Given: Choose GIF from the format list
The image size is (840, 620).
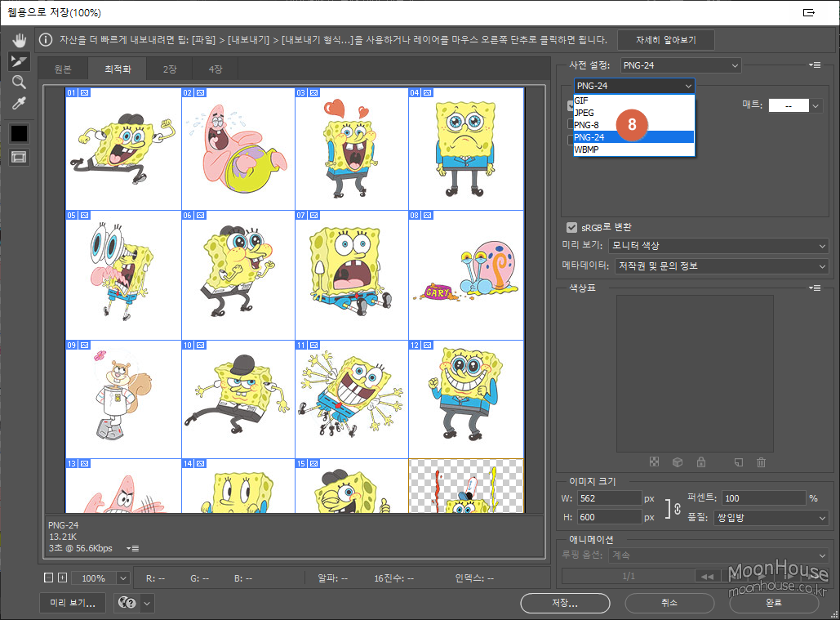Looking at the screenshot, I should pos(633,100).
